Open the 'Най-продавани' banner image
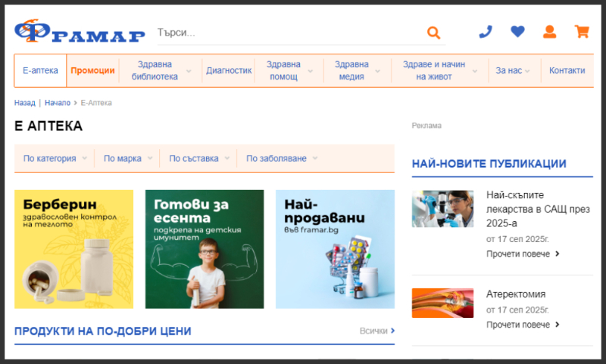The image size is (606, 364). coord(335,249)
